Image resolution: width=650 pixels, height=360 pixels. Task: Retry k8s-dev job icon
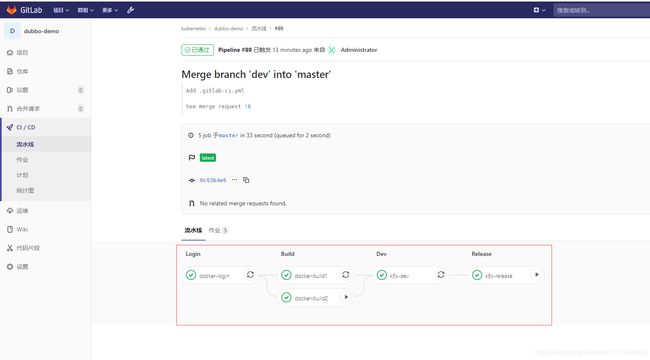coord(441,275)
